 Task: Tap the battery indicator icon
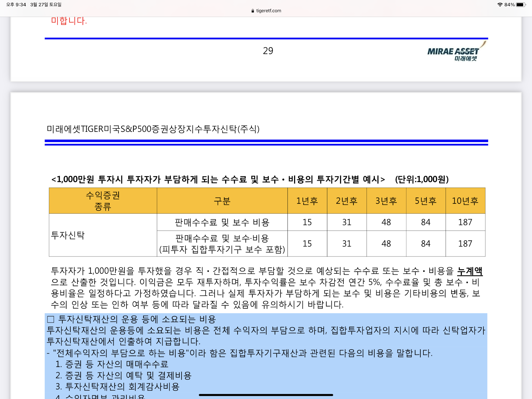pos(521,4)
